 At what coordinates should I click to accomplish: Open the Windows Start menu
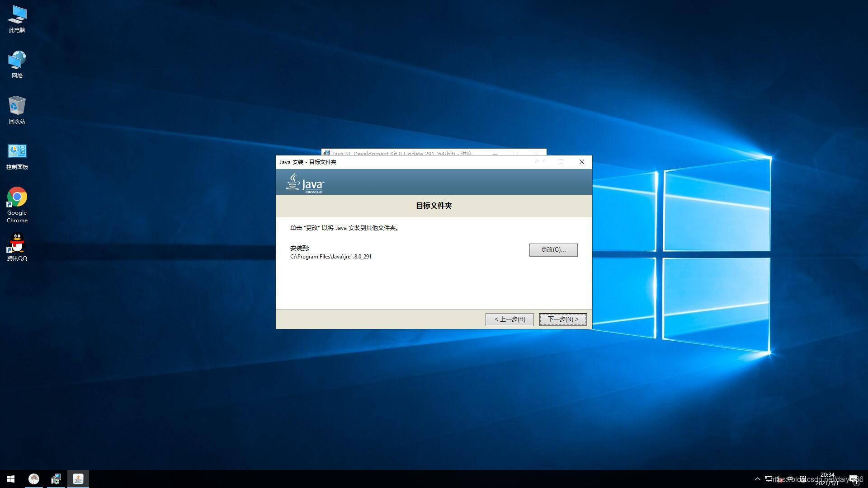point(11,479)
